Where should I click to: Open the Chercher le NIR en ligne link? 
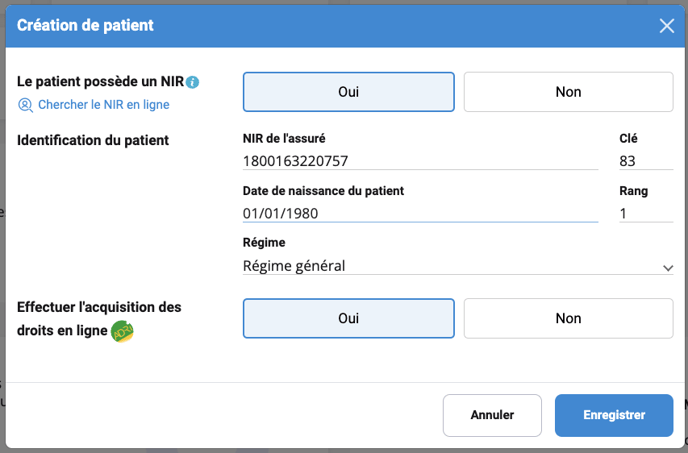click(103, 104)
